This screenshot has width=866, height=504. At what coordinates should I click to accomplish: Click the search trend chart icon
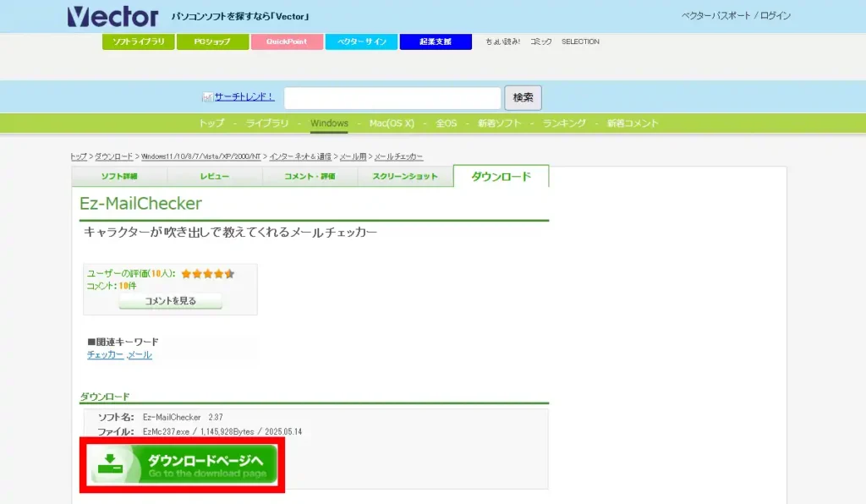pos(208,97)
